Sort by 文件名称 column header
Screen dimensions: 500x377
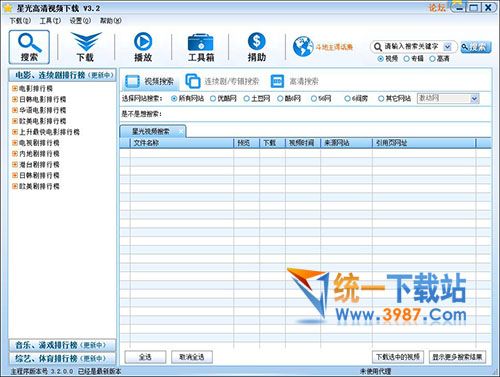182,143
